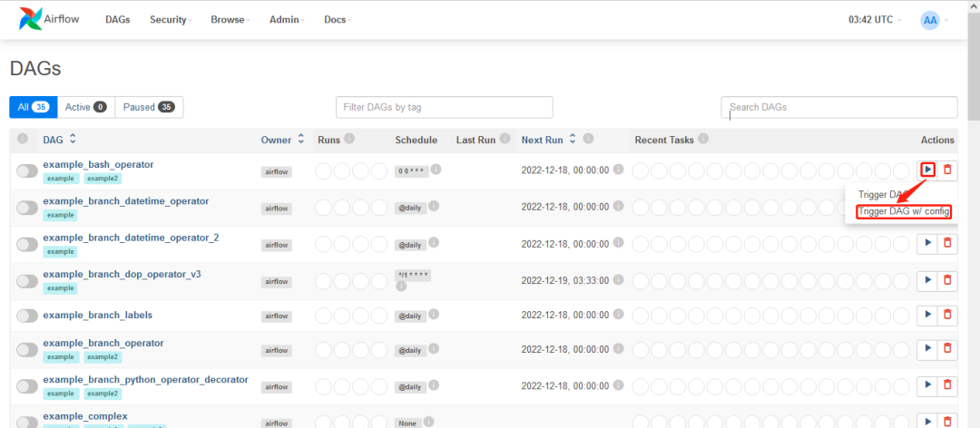Click the */1 * * * * schedule badge
The image size is (980, 428).
coord(413,275)
